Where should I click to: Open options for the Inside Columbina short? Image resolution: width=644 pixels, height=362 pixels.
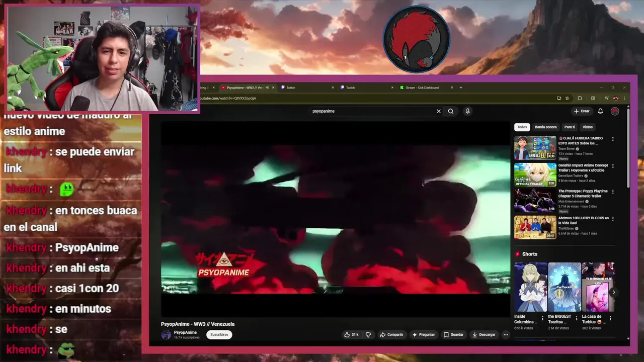(542, 318)
